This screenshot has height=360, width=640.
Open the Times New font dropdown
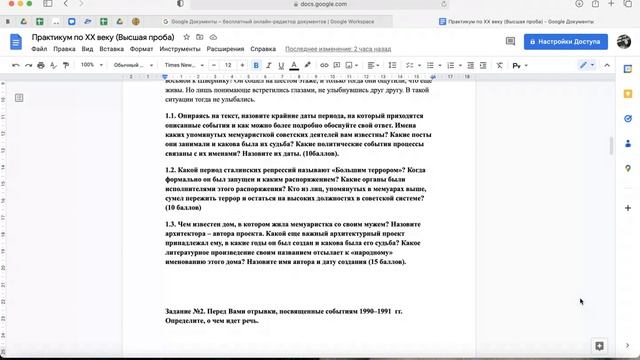click(184, 65)
